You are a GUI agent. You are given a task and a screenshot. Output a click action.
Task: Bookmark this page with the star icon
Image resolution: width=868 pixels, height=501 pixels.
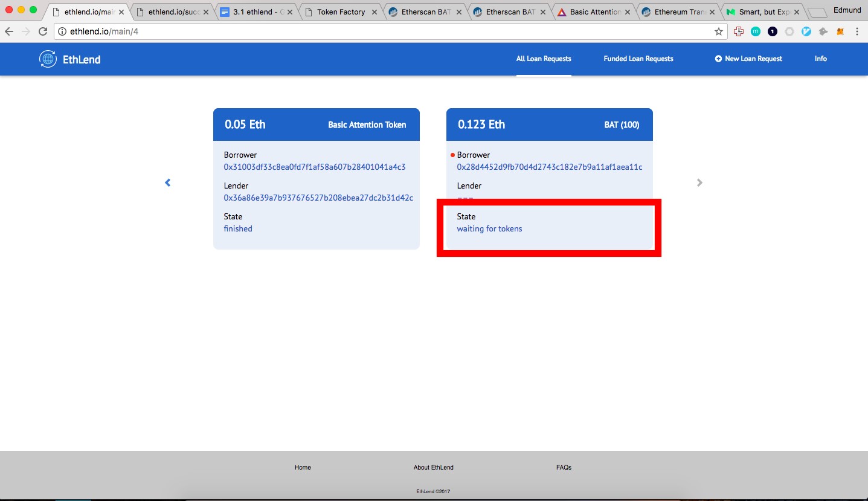coord(719,31)
